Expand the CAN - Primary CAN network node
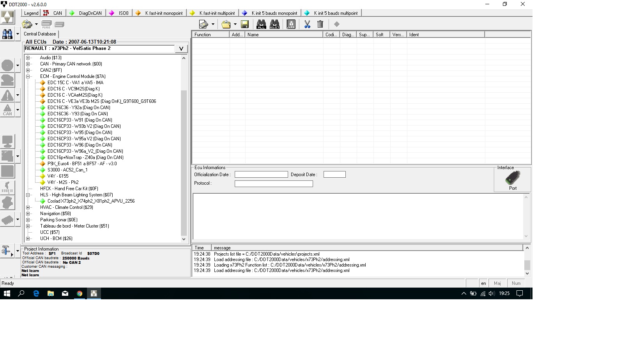The height and width of the screenshot is (362, 644). (x=28, y=64)
